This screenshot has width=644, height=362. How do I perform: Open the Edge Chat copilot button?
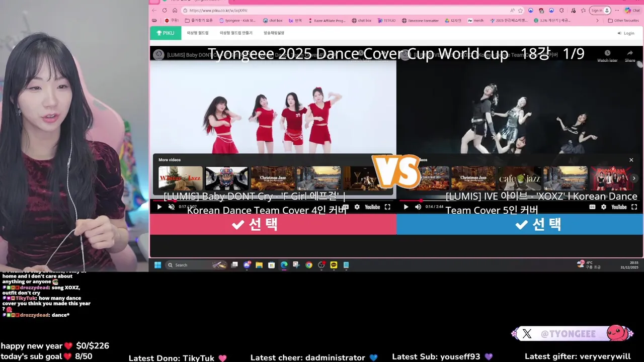tap(632, 10)
